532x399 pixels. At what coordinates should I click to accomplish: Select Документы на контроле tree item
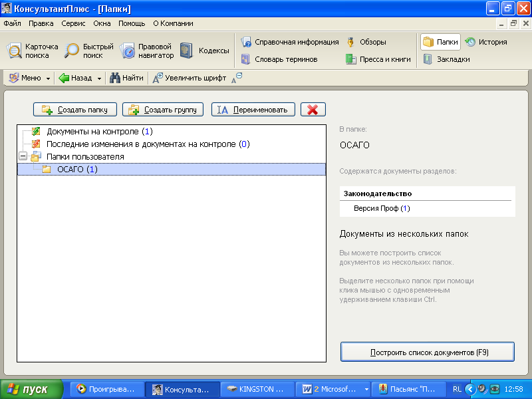[99, 131]
